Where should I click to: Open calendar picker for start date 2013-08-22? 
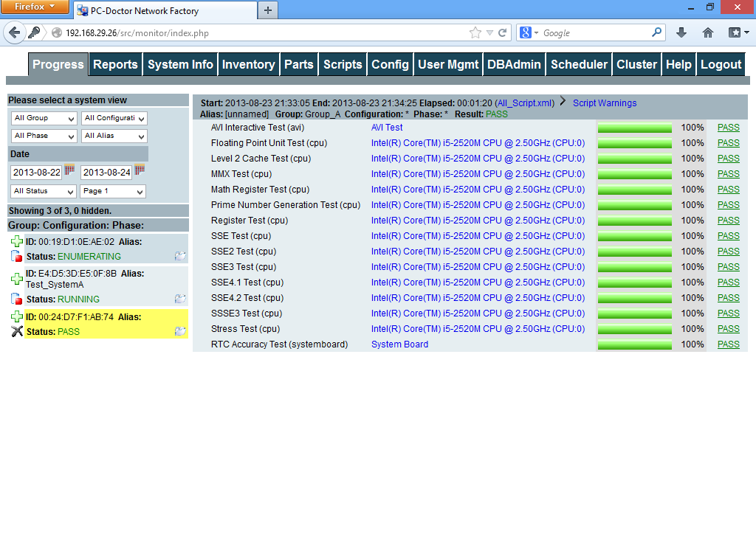(70, 170)
